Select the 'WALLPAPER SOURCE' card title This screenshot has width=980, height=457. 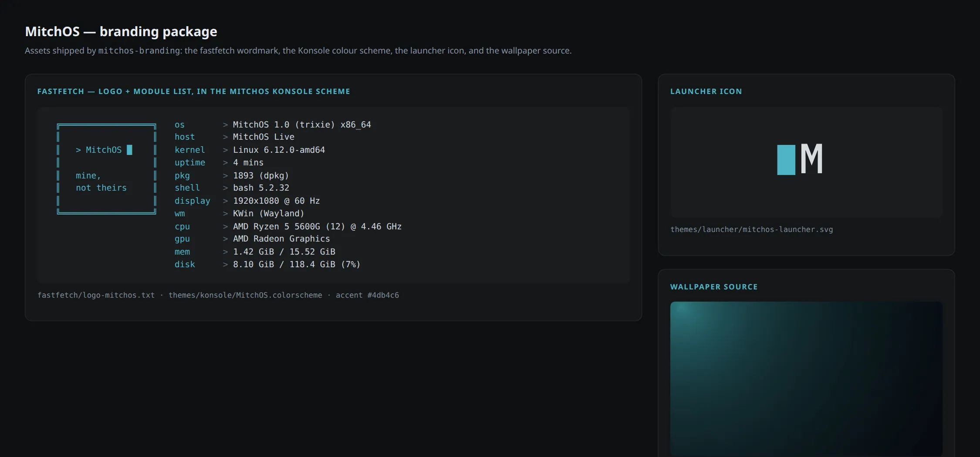click(714, 287)
